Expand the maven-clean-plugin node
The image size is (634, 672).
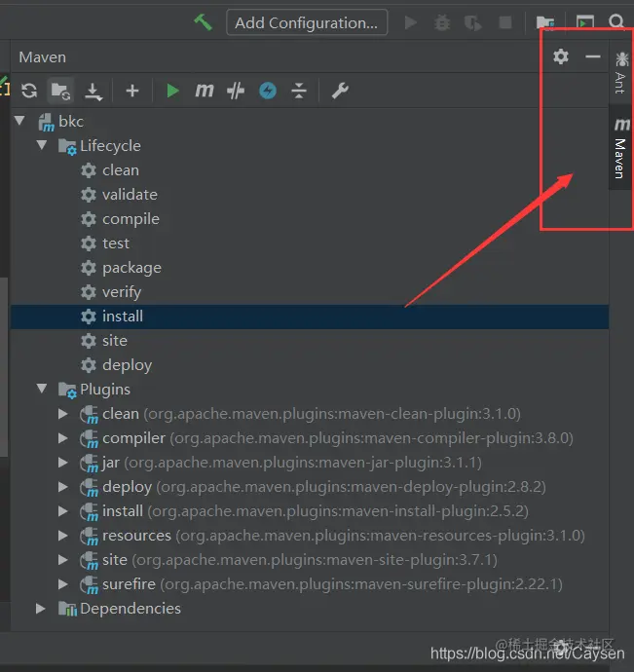[63, 414]
